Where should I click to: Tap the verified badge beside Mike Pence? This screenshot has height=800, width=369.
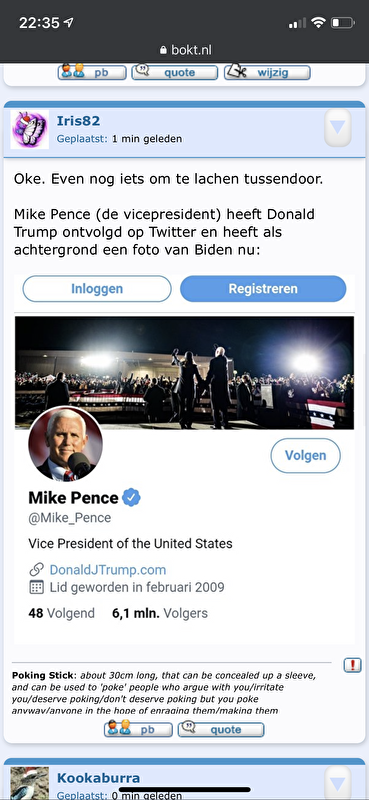132,497
